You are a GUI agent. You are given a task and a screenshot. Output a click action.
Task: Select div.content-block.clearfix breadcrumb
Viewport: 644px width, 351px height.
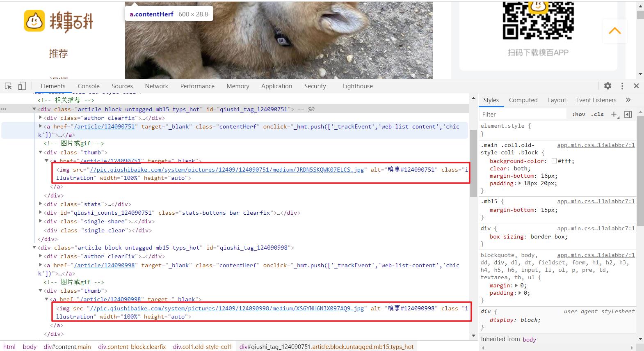[x=132, y=346]
